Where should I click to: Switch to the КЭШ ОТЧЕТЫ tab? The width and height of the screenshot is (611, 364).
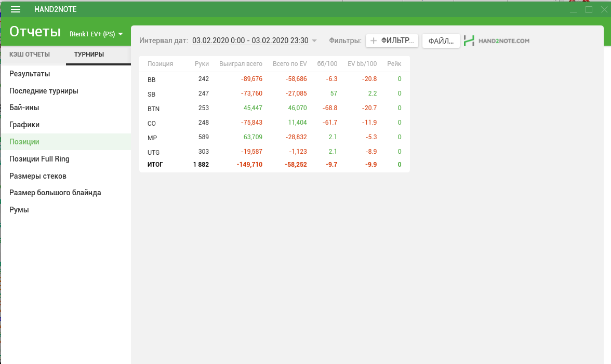click(x=30, y=55)
